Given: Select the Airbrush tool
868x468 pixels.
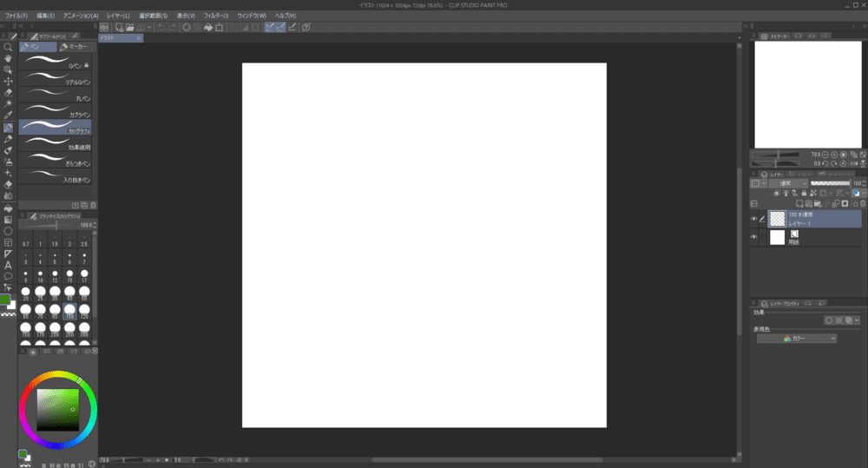Looking at the screenshot, I should [8, 161].
